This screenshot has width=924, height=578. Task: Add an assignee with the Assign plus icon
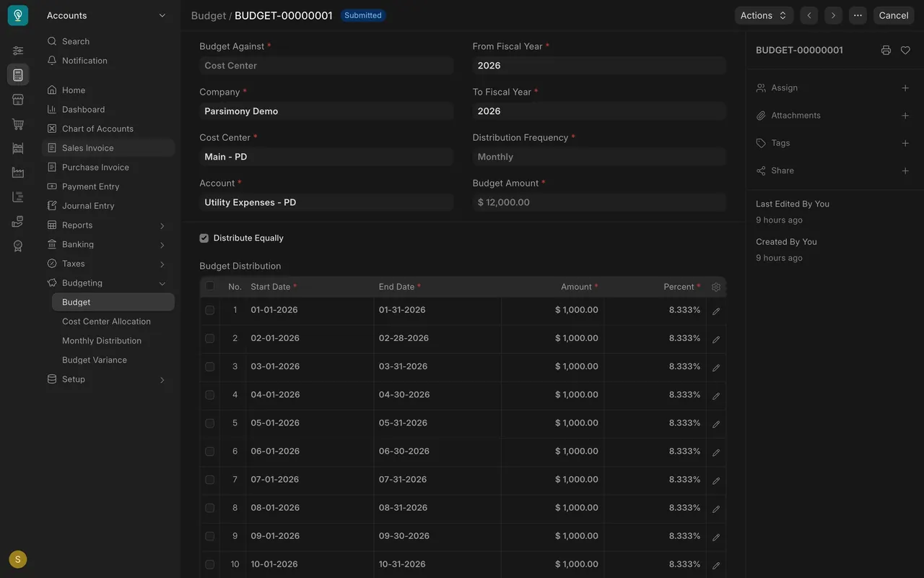(x=905, y=88)
